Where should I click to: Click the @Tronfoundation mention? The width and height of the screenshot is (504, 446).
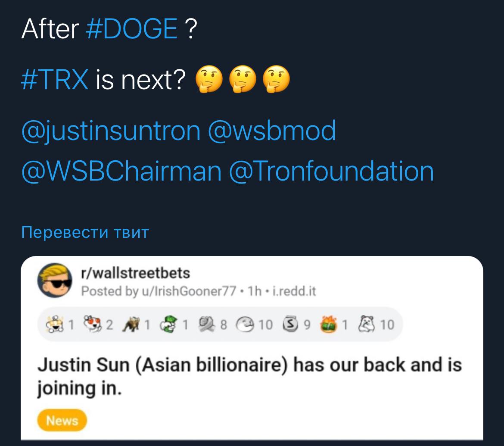click(332, 171)
